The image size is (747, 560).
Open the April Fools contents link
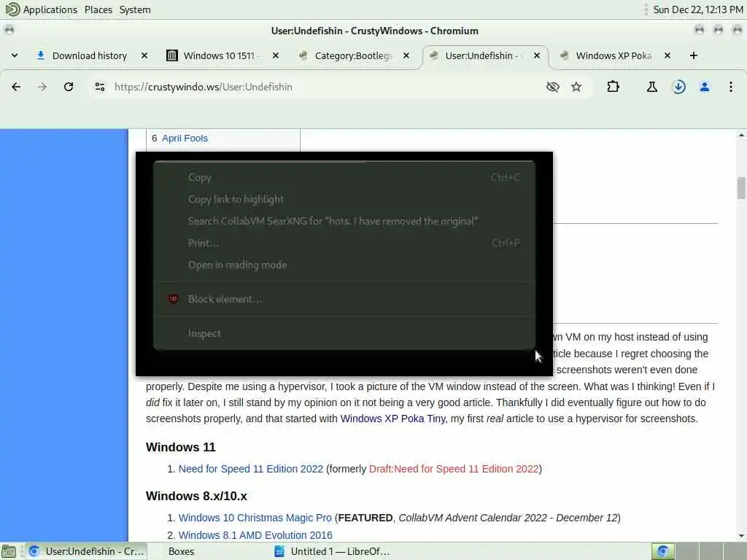185,138
